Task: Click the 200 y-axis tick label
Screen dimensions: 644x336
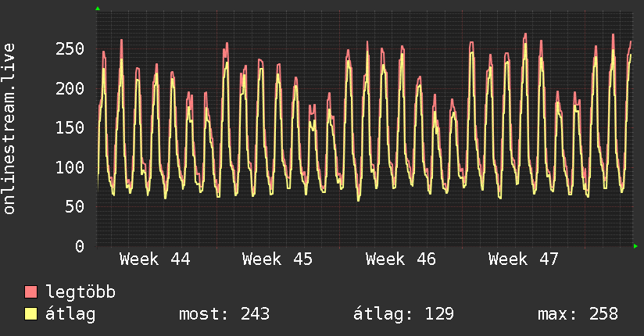Action: point(70,88)
